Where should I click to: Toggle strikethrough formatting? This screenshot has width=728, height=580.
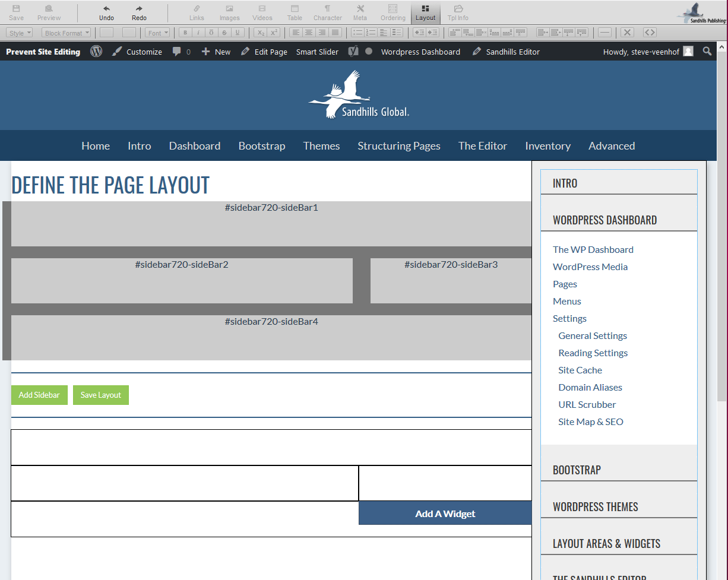tap(224, 33)
